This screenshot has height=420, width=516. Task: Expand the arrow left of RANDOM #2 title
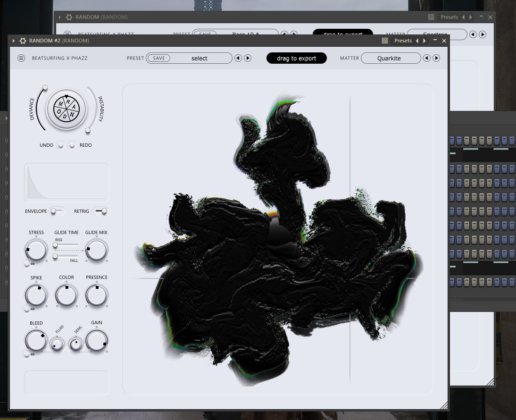(x=14, y=41)
